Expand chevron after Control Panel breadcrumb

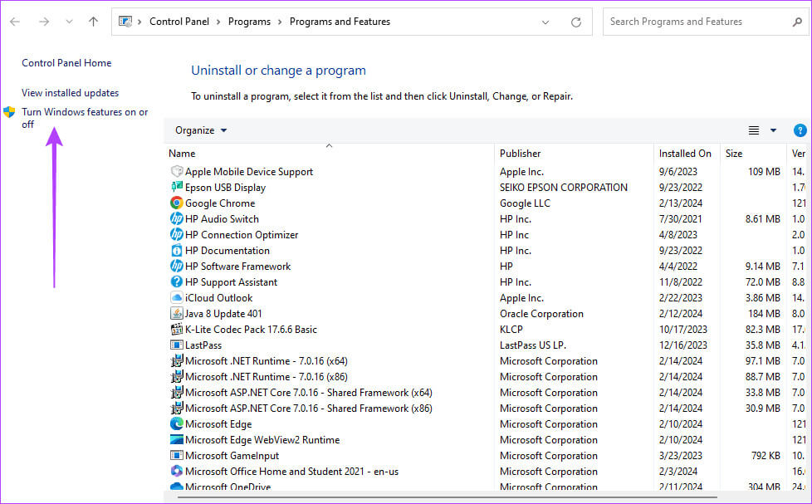coord(218,22)
